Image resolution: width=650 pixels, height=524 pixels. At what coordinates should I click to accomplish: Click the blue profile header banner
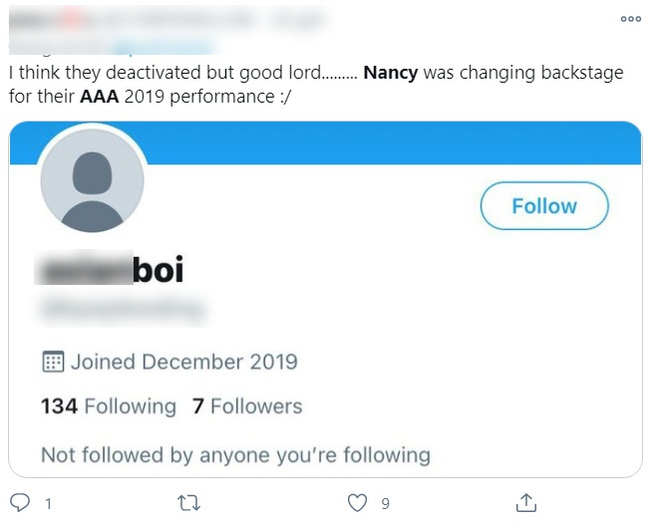point(400,142)
